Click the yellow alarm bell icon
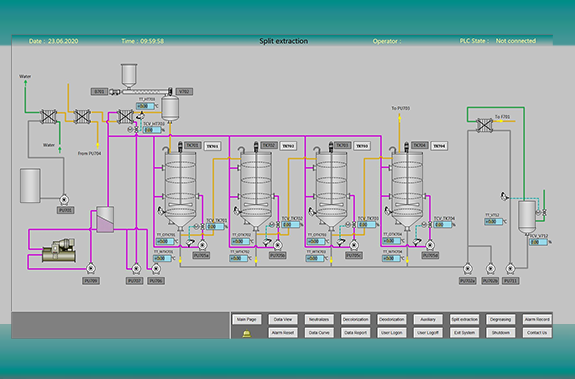Viewport: 575px width, 379px height. pyautogui.click(x=246, y=333)
